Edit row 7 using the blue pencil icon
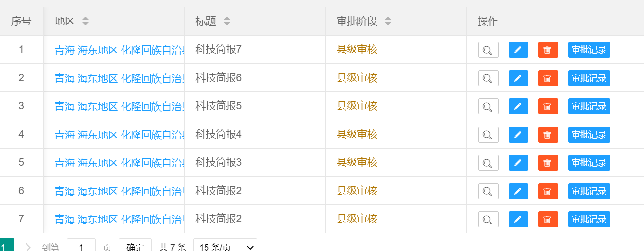The image size is (644, 251). [x=518, y=219]
